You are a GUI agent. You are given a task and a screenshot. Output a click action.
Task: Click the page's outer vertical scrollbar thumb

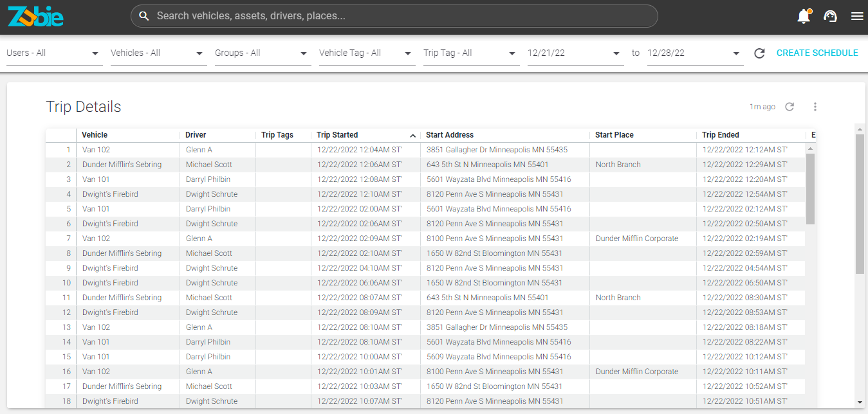[860, 204]
